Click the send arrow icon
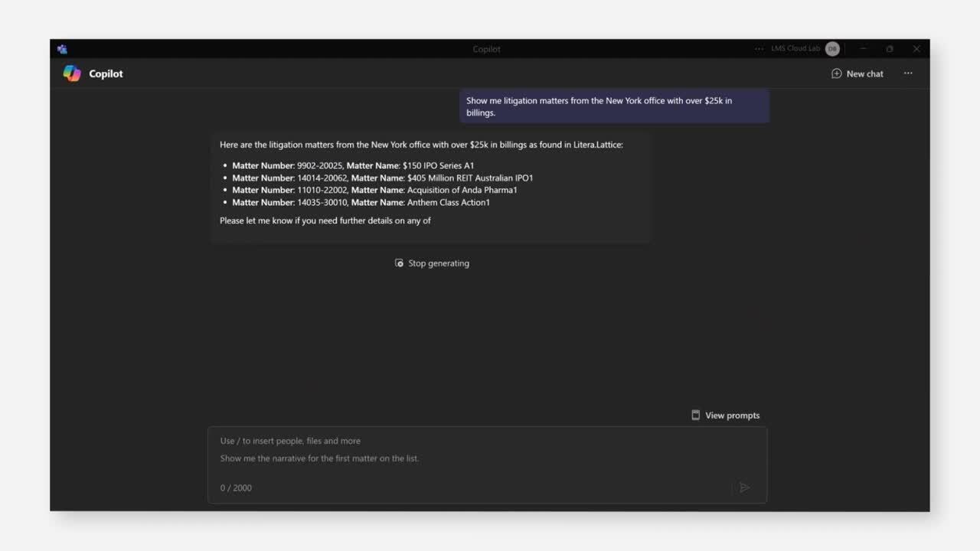 pyautogui.click(x=744, y=487)
